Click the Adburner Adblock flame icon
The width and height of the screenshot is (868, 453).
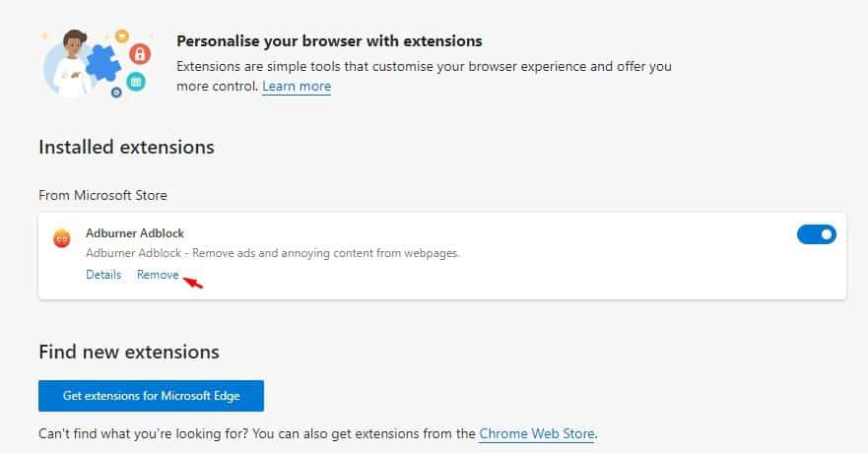[62, 238]
